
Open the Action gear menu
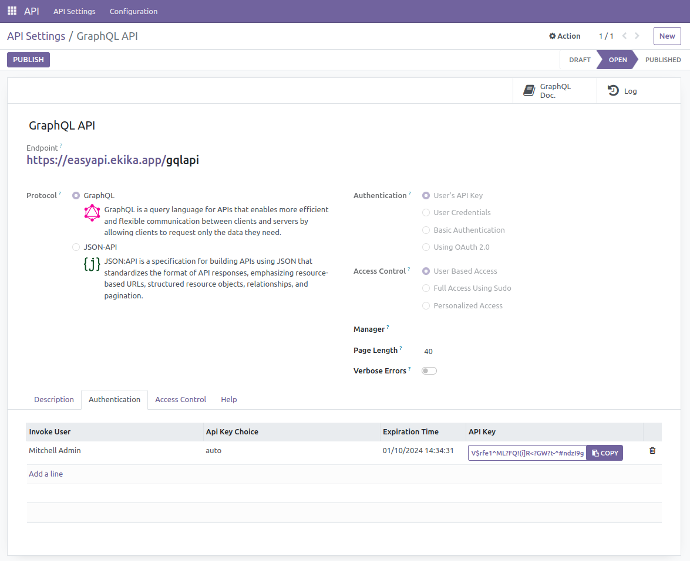pyautogui.click(x=564, y=36)
